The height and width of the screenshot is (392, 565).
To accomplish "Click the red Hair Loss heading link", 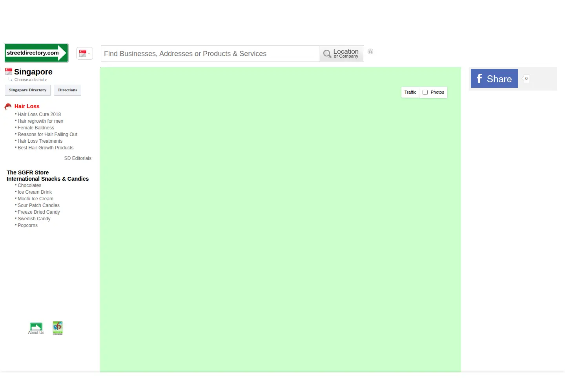I will click(27, 106).
